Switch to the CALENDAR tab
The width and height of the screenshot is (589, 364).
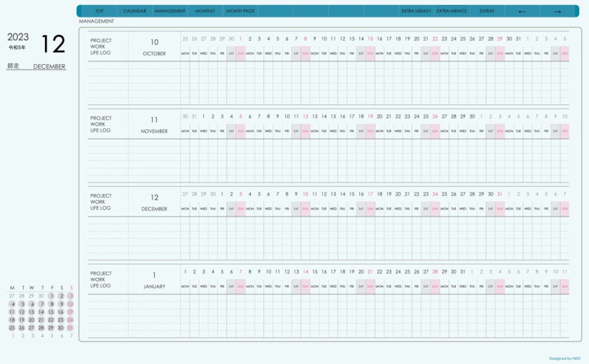click(x=135, y=11)
